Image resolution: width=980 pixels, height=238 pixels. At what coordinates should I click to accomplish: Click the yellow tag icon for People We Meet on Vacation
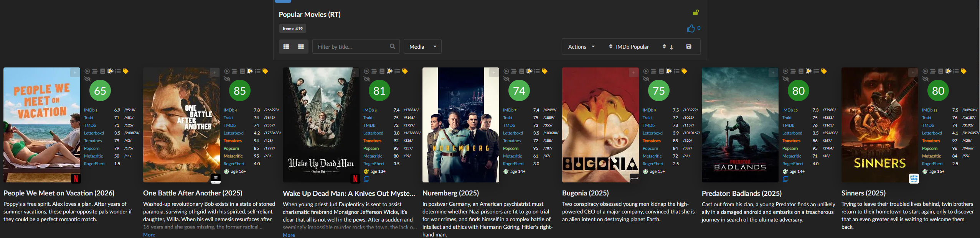(x=125, y=71)
